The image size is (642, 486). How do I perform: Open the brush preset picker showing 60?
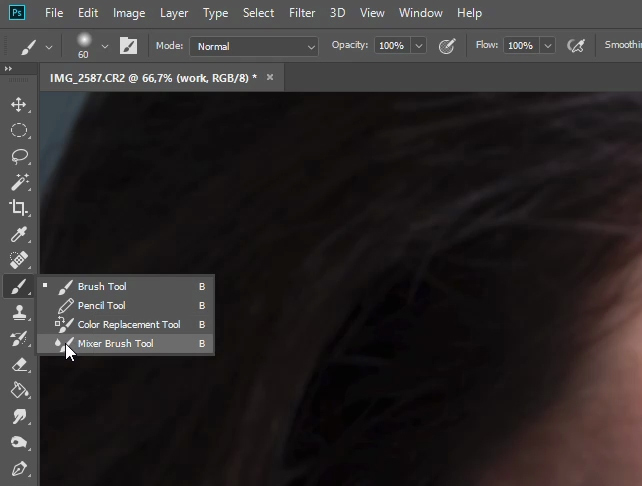(x=84, y=46)
